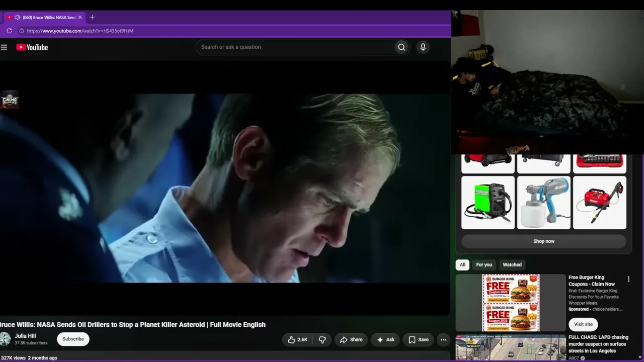Viewport: 644px width, 362px height.
Task: Click the Visit site ad button
Action: pos(583,324)
